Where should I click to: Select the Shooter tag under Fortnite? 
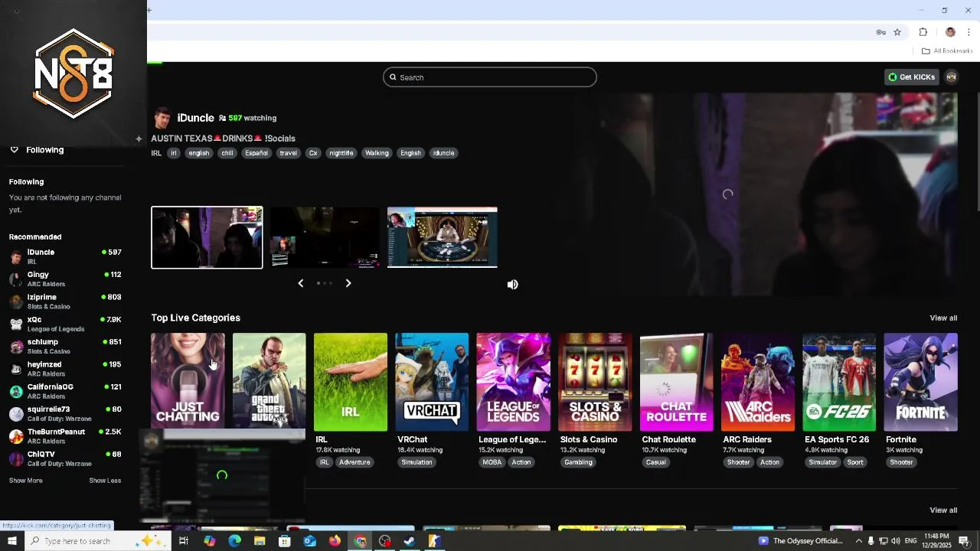click(901, 462)
